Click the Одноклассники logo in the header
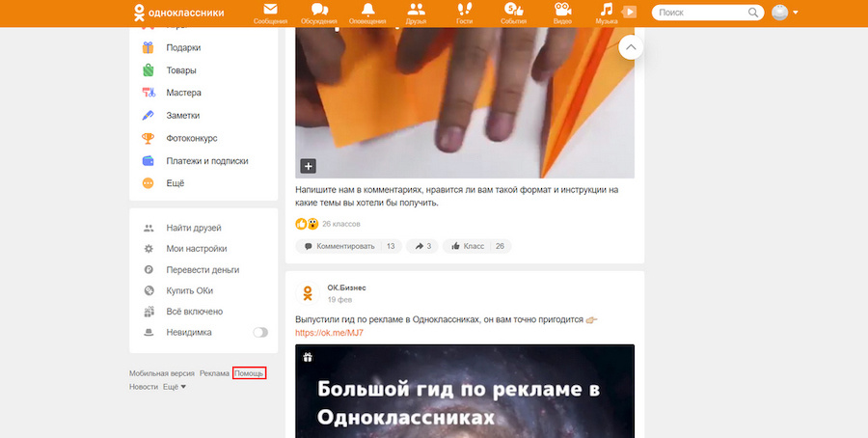868x438 pixels. point(178,13)
